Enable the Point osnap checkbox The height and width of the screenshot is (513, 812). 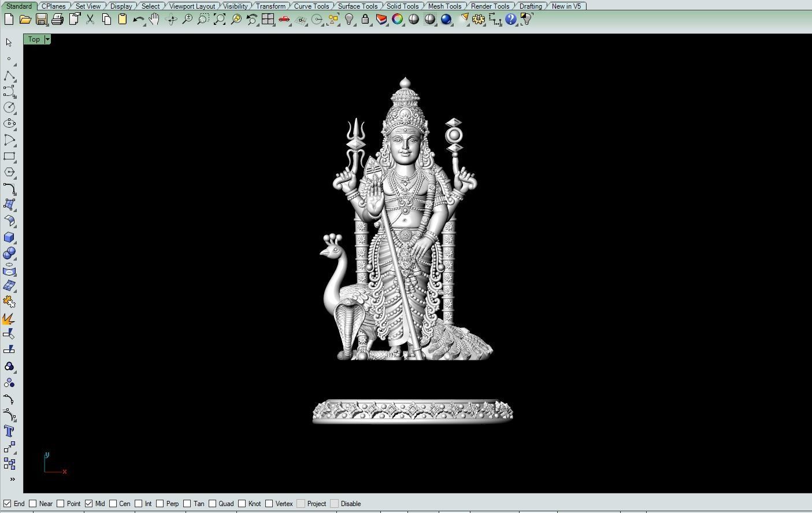click(61, 504)
